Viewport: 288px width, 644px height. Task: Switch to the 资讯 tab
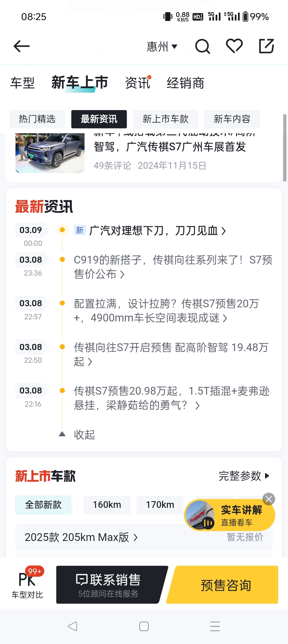tap(138, 83)
